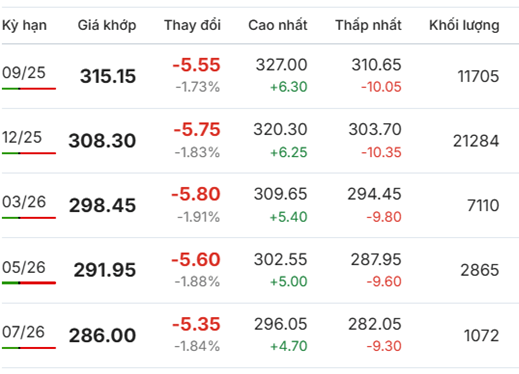Select the 327.00 highest price
519x374 pixels.
click(x=281, y=65)
